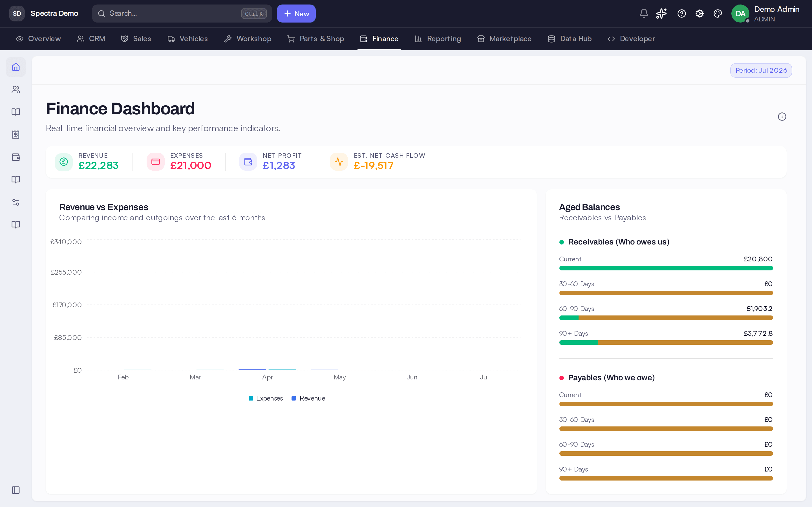Open sidebar customers people icon
This screenshot has width=812, height=507.
16,90
